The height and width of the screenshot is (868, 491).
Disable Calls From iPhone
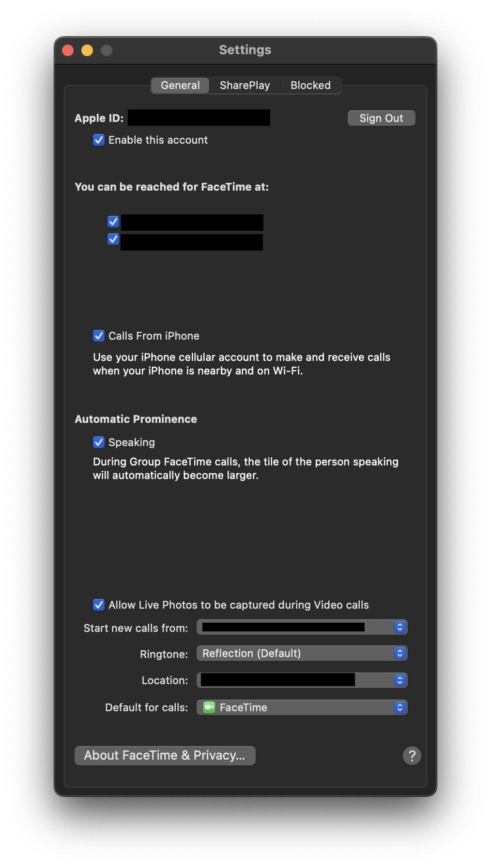point(99,336)
